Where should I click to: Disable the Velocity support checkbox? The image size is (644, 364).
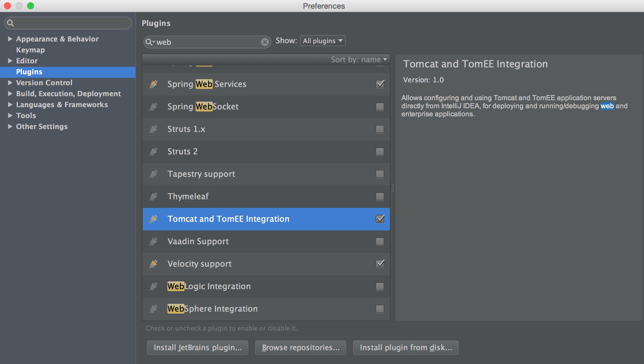tap(380, 264)
